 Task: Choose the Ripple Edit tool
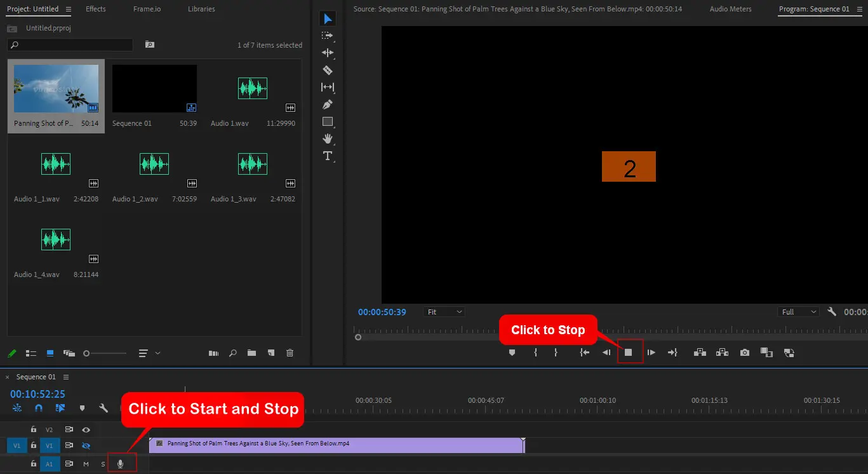point(328,53)
